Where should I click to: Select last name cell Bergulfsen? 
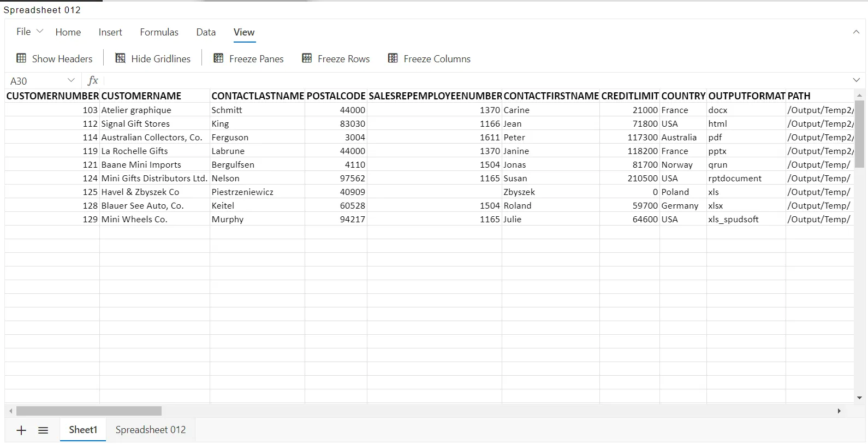[x=258, y=164]
